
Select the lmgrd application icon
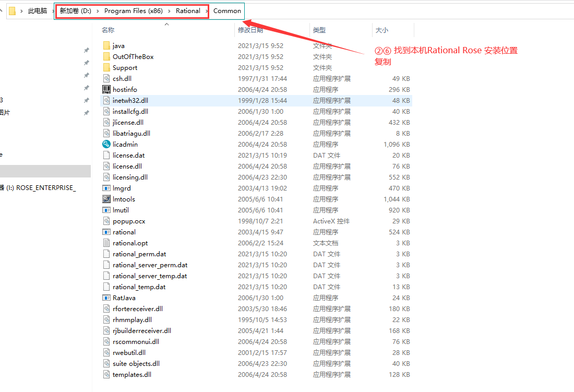(x=106, y=188)
